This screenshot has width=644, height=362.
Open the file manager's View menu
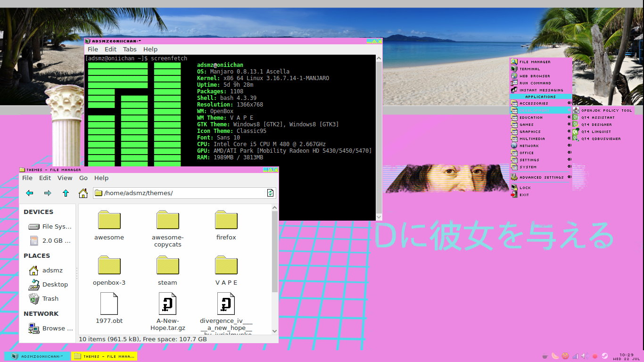65,178
